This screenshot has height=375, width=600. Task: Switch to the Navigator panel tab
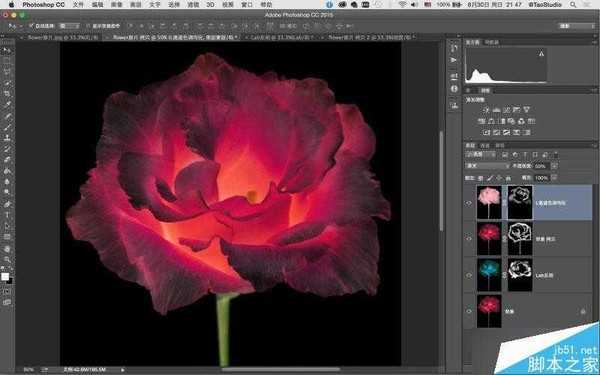pos(492,42)
